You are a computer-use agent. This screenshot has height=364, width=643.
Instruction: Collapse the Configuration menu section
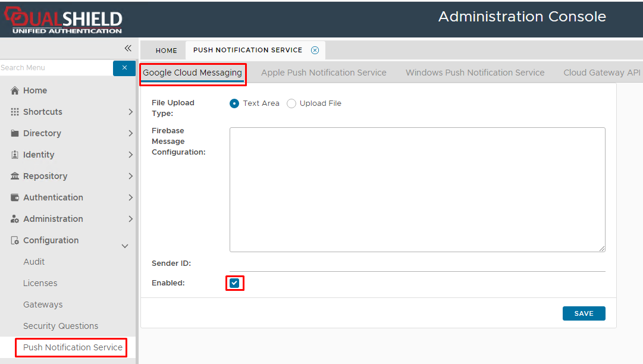point(125,246)
